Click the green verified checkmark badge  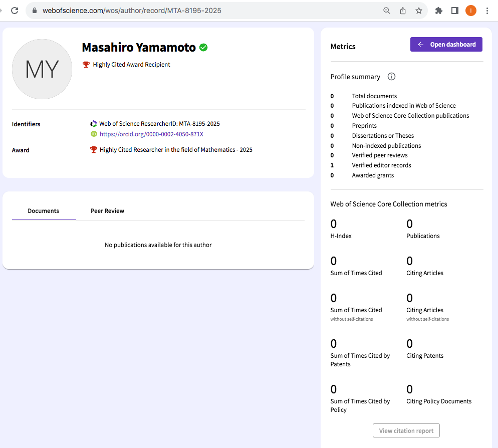point(203,48)
